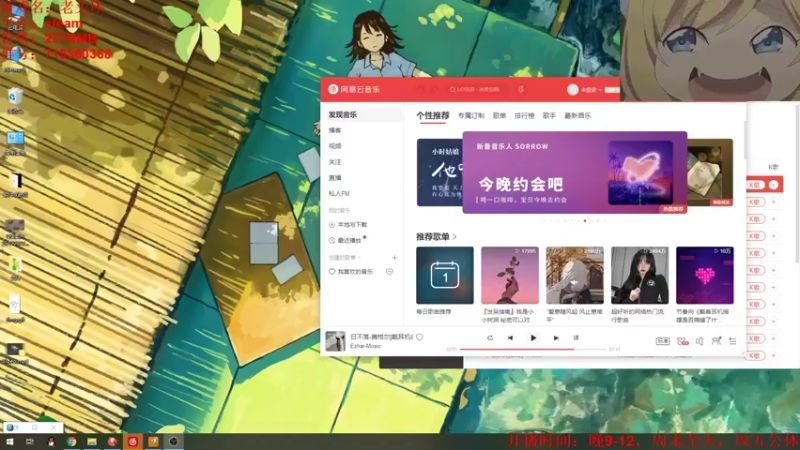
Task: Skip to next track
Action: pyautogui.click(x=556, y=338)
